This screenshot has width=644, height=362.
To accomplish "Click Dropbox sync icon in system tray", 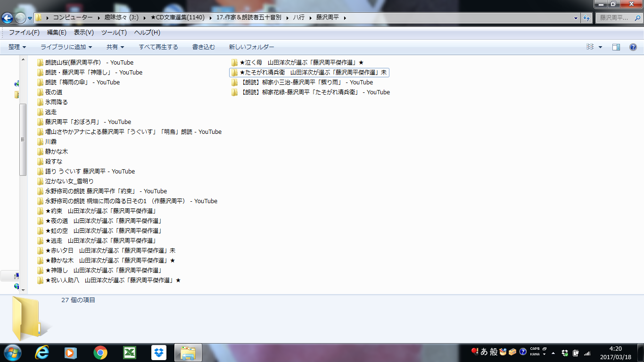I will pyautogui.click(x=565, y=353).
